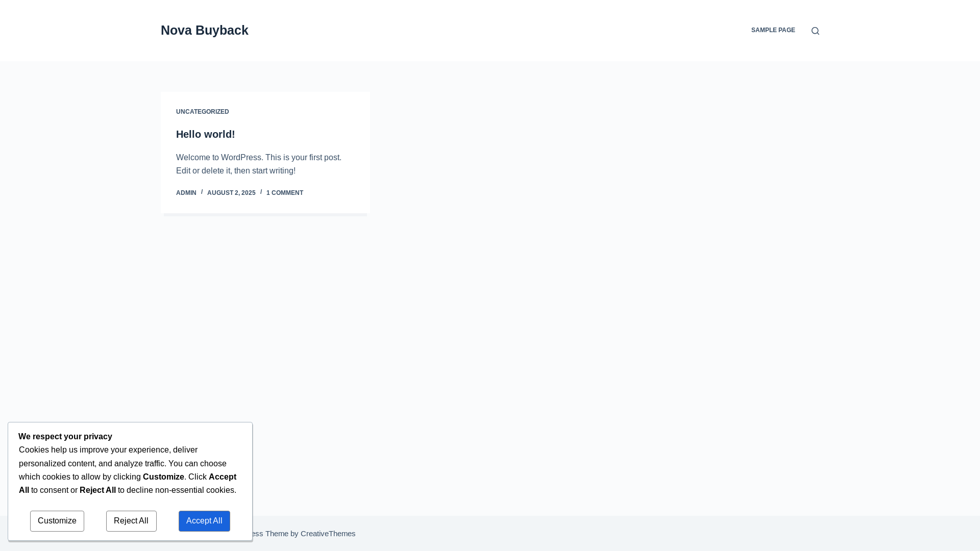Click the Customize cookies button
Screen dimensions: 980x551
tap(57, 521)
